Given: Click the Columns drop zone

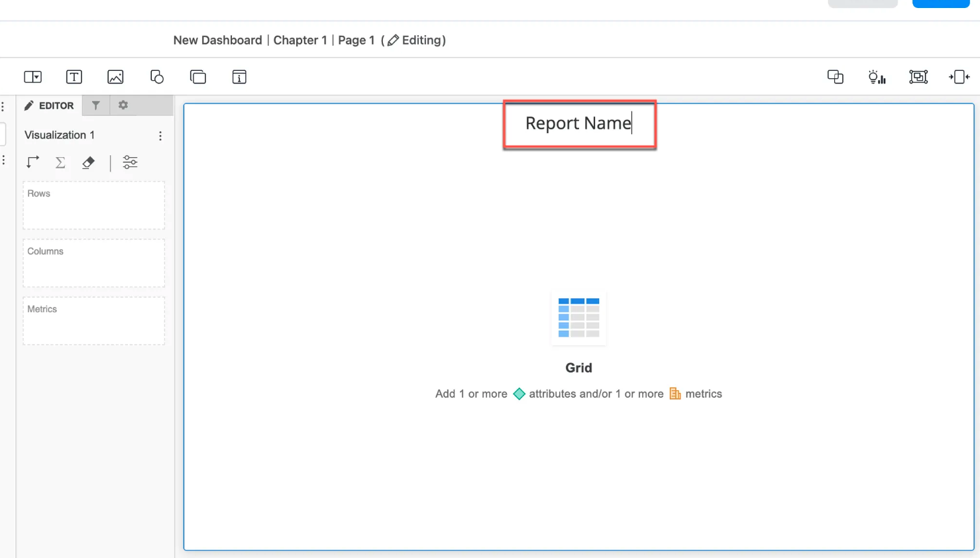Looking at the screenshot, I should point(94,263).
